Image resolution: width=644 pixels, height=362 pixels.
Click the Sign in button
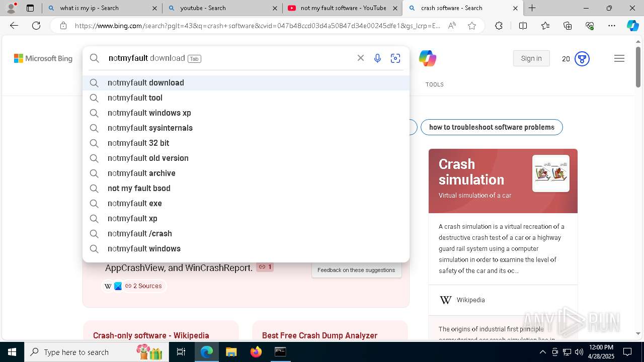[531, 58]
